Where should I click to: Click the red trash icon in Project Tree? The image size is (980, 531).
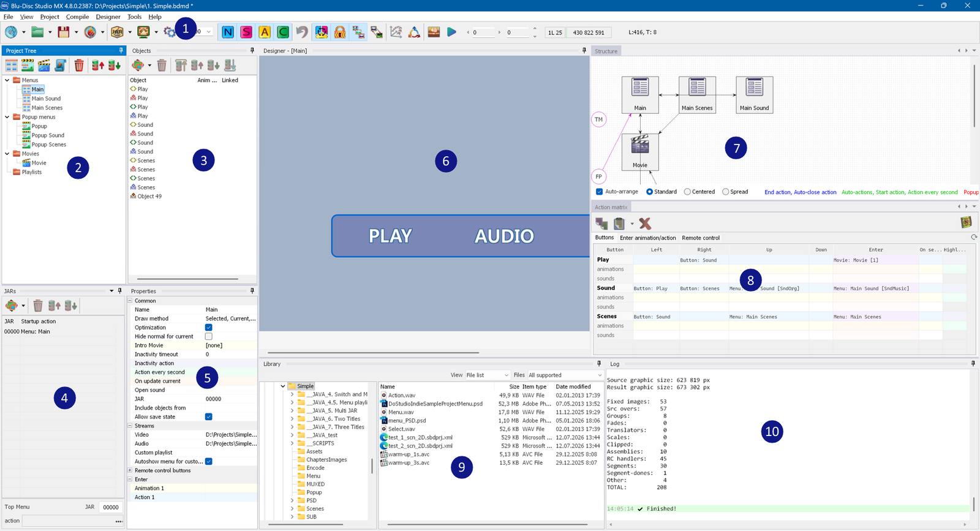(79, 66)
